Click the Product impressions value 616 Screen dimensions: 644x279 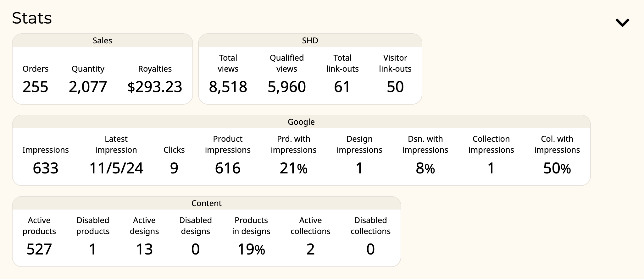(x=228, y=168)
